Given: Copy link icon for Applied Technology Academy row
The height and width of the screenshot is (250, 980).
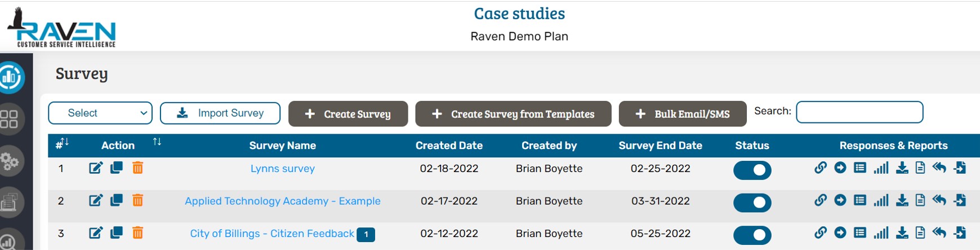Looking at the screenshot, I should (821, 200).
